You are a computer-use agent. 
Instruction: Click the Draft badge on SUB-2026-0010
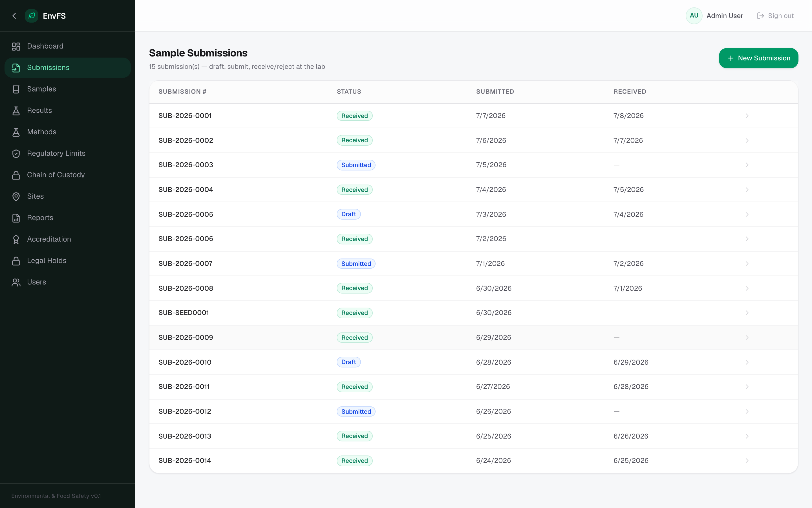point(348,362)
